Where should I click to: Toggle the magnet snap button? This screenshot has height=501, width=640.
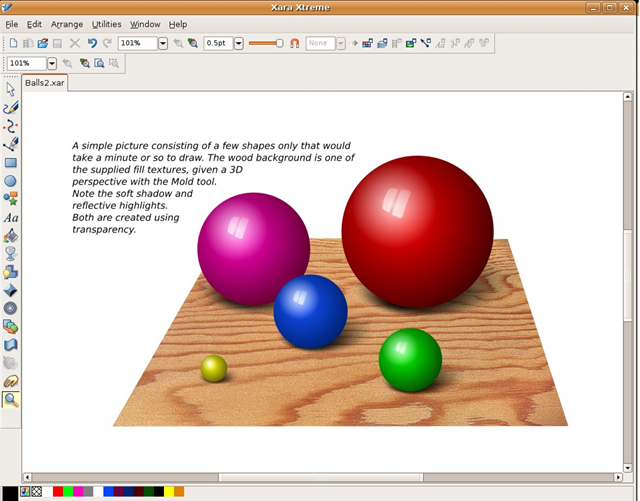(294, 44)
